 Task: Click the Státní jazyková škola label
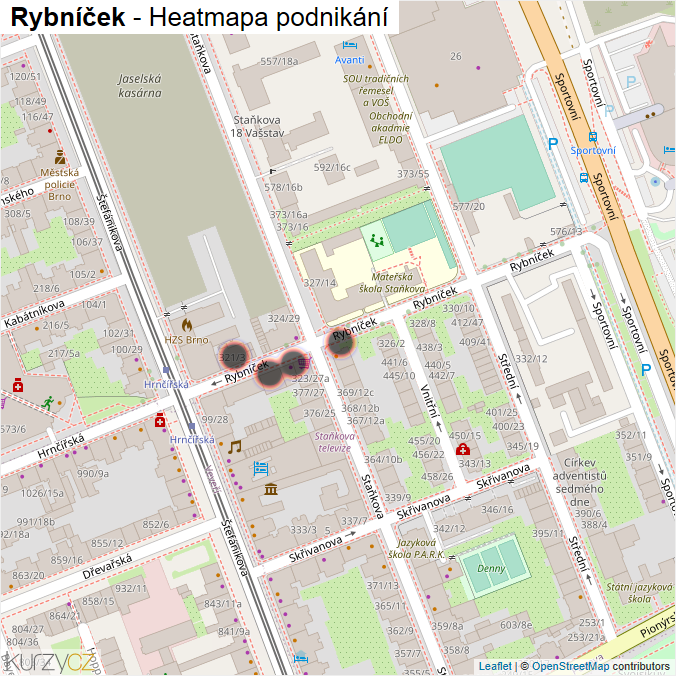point(639,593)
